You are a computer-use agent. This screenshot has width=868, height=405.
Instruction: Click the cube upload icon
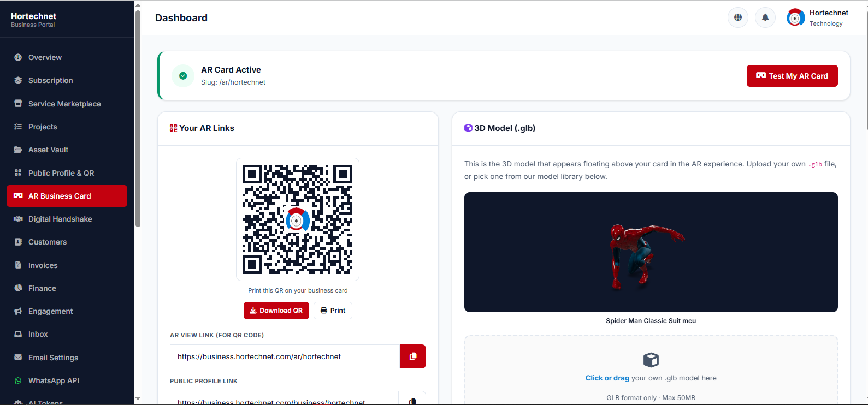pyautogui.click(x=651, y=360)
